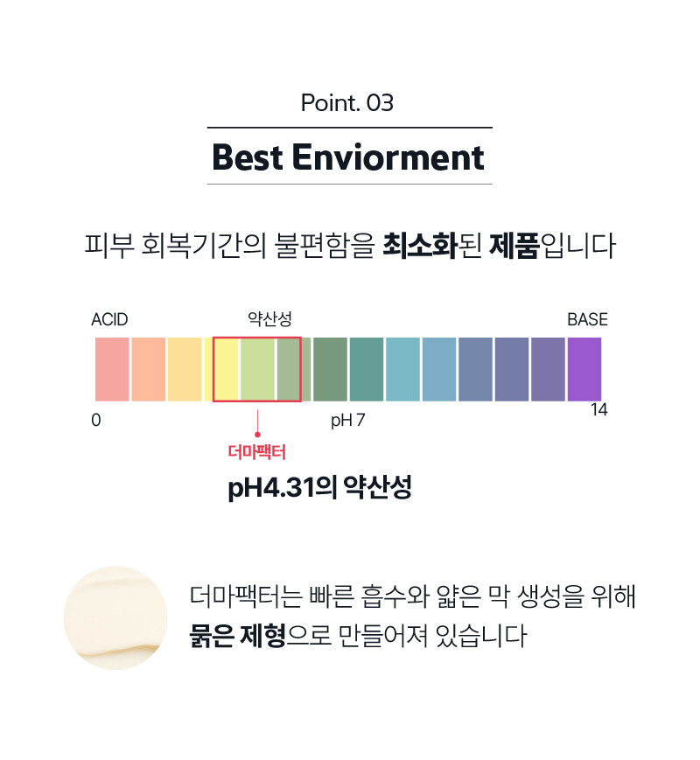Click the pink pH 0 color swatch
Image resolution: width=700 pixels, height=760 pixels.
pos(112,369)
